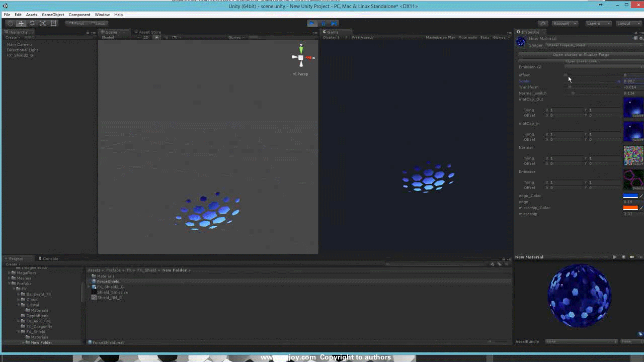Open the edge_Color blue swatch
The image size is (644, 362).
(630, 196)
